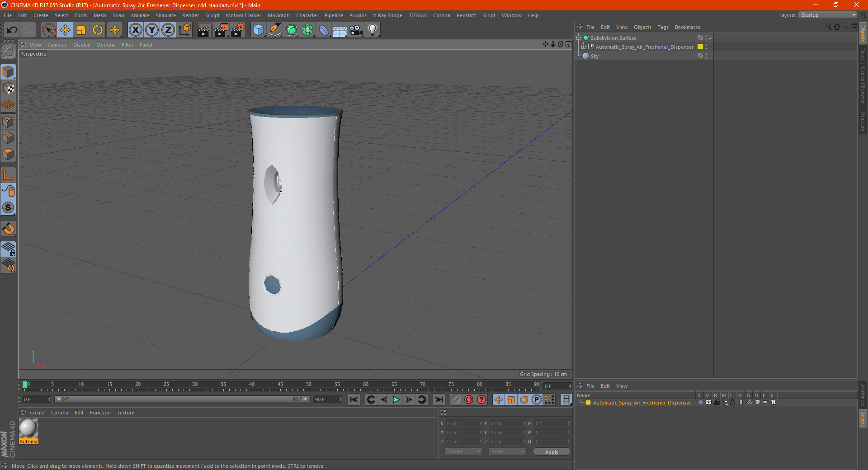This screenshot has height=470, width=868.
Task: Go to start of animation
Action: tap(354, 399)
